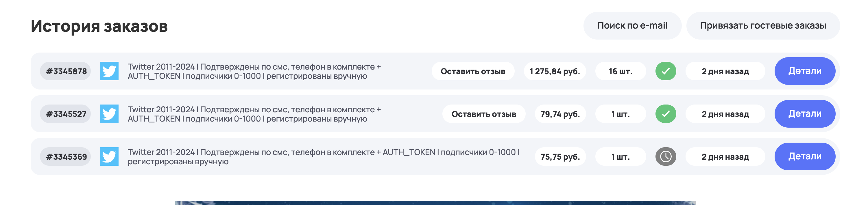Click order number badge #3345369
This screenshot has height=205, width=868.
point(66,157)
